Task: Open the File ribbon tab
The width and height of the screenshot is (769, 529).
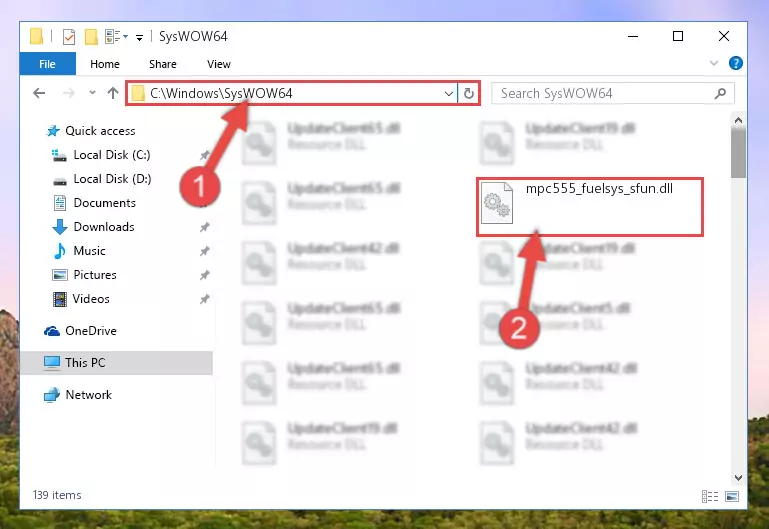Action: tap(48, 64)
